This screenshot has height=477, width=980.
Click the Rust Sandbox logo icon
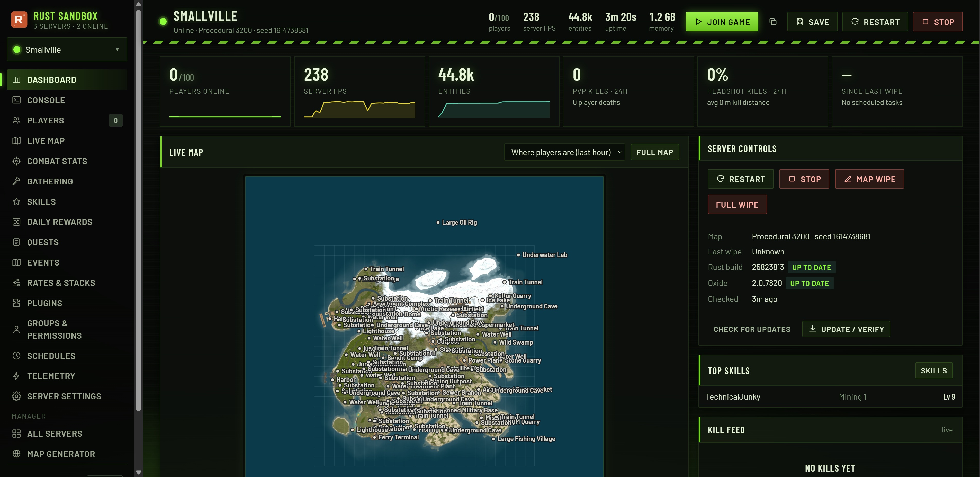point(19,20)
